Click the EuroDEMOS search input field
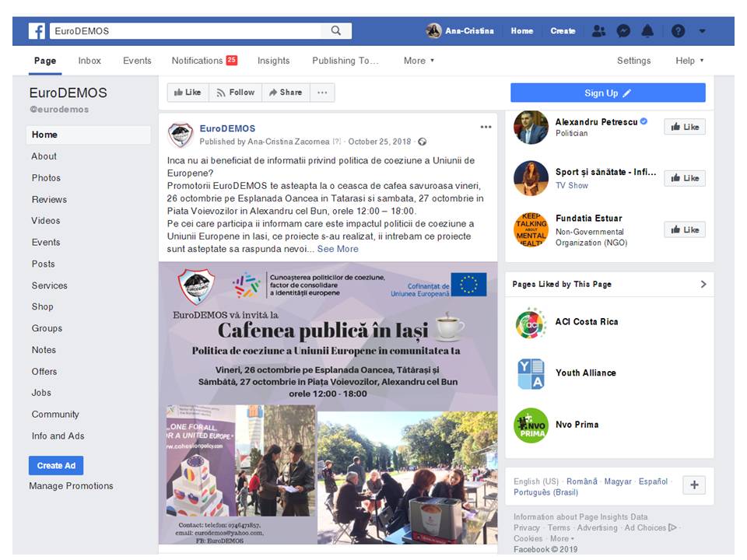This screenshot has width=747, height=560. tap(186, 31)
